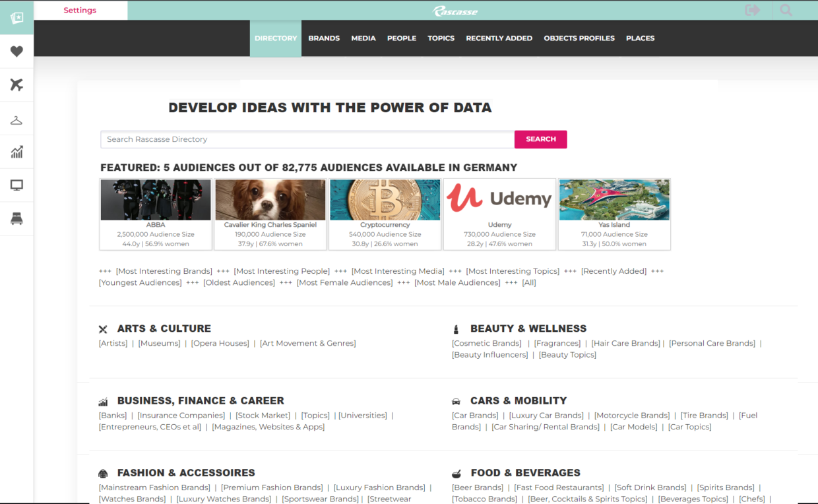Image resolution: width=818 pixels, height=504 pixels.
Task: Open the Yas Island featured card
Action: (614, 214)
